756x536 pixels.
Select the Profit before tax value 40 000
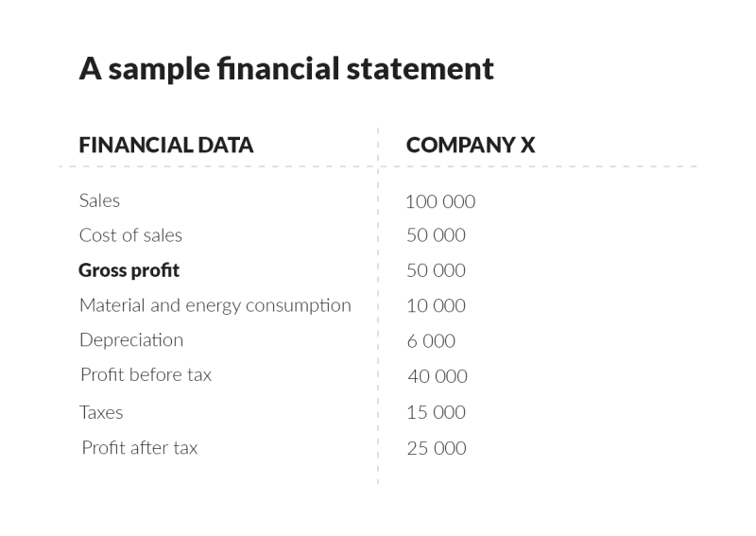tap(437, 376)
